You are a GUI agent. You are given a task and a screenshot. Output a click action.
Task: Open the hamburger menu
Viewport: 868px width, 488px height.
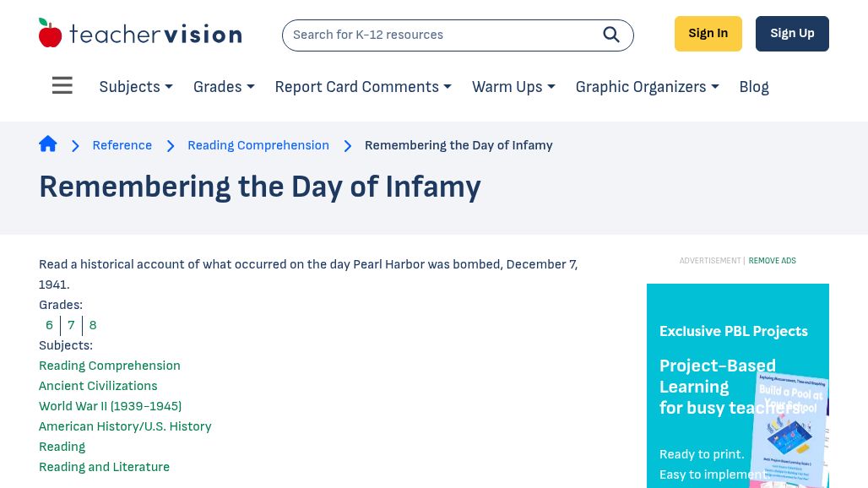point(62,86)
